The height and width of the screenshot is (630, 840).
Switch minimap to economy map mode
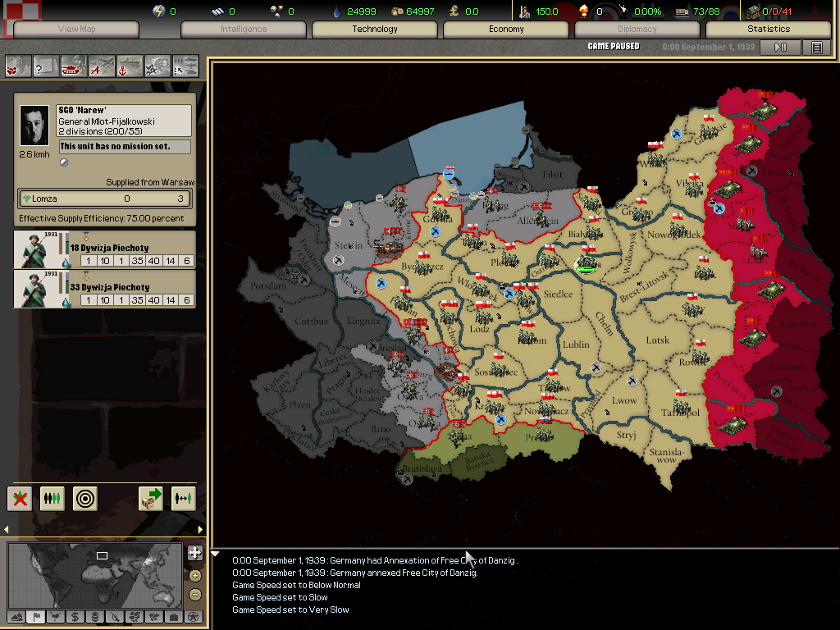73,617
